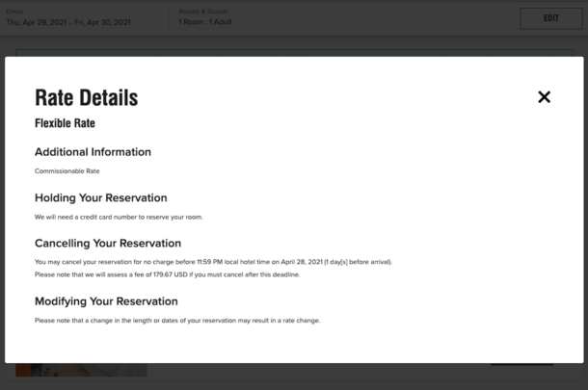Open the room photo thumbnail behind the dialog
The width and height of the screenshot is (588, 390).
coord(81,370)
